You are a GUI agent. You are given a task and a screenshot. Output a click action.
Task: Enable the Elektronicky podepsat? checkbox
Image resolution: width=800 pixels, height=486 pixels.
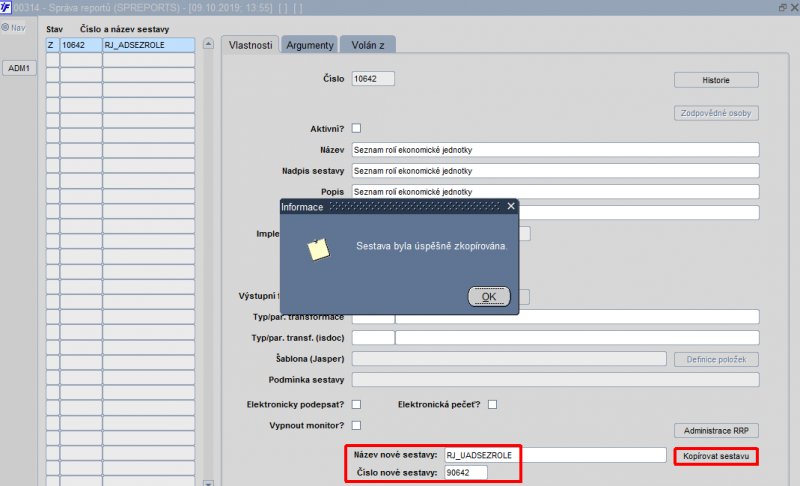pos(357,404)
